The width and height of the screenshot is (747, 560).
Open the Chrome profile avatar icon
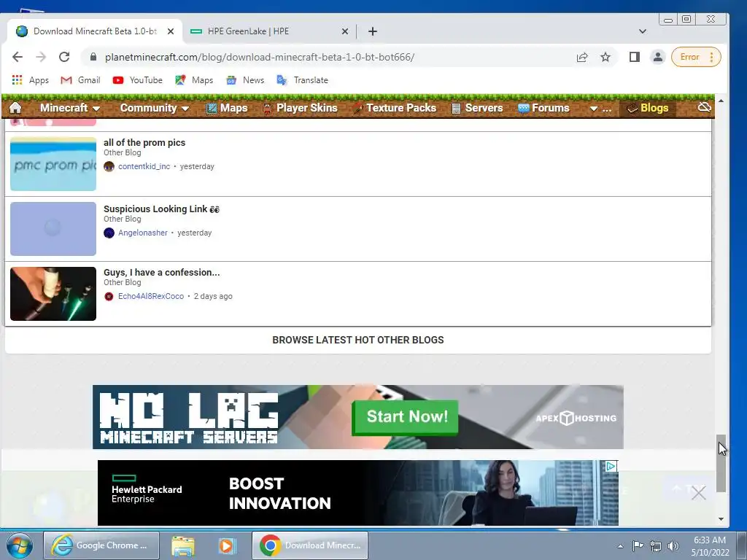(657, 57)
